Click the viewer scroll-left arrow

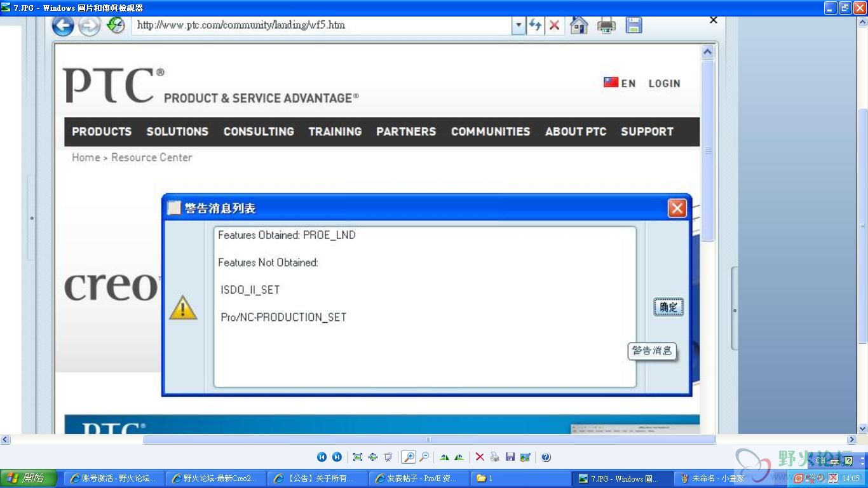(5, 439)
